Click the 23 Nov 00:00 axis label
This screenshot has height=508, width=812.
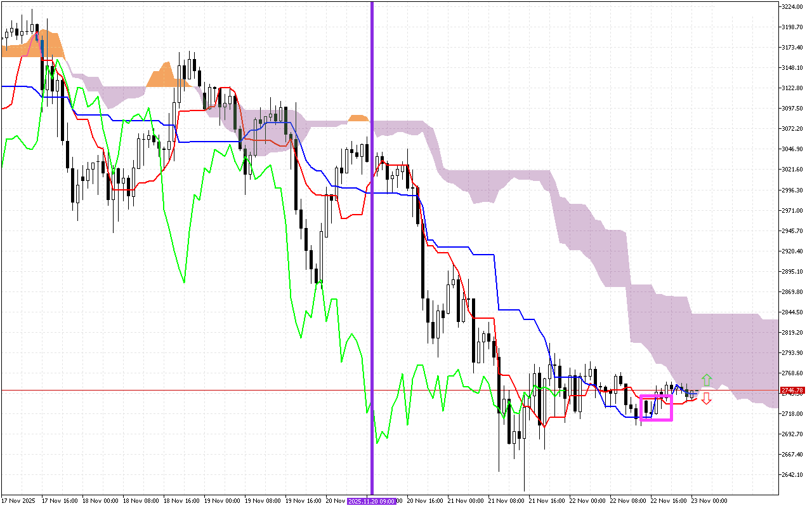(x=707, y=500)
